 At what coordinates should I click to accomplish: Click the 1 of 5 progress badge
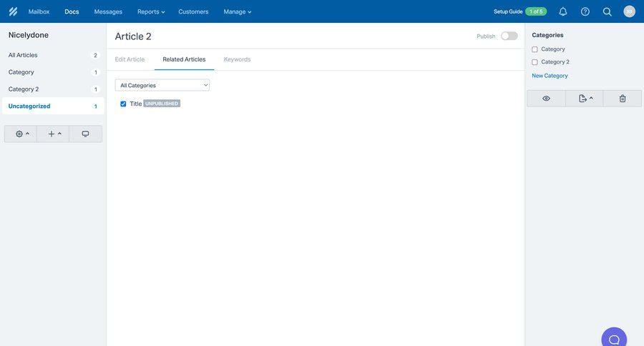click(x=536, y=11)
